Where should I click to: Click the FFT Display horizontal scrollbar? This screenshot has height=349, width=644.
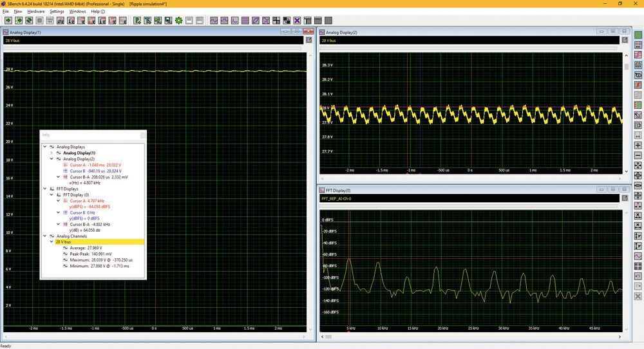click(x=471, y=337)
